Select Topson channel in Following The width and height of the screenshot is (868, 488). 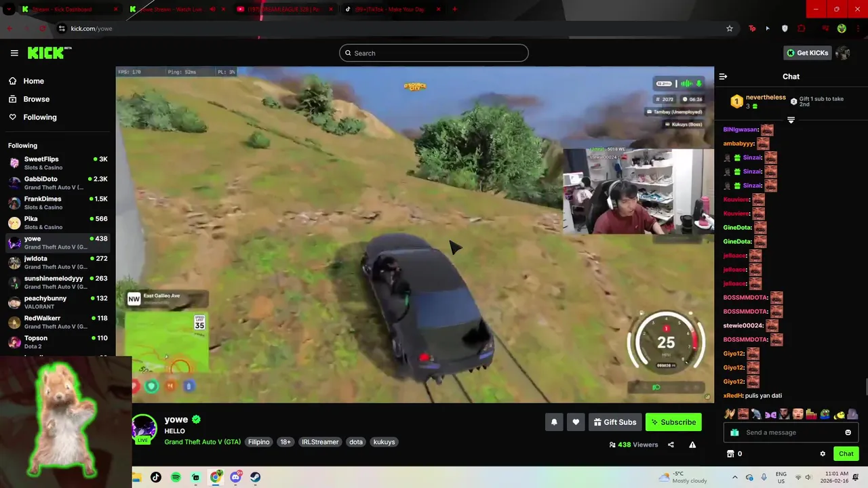(x=58, y=342)
